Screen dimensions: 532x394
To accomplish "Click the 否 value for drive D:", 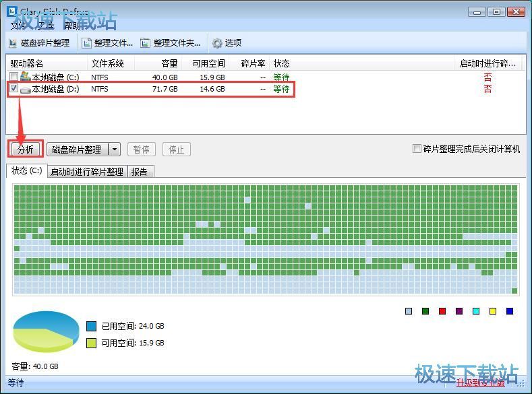I will point(487,89).
